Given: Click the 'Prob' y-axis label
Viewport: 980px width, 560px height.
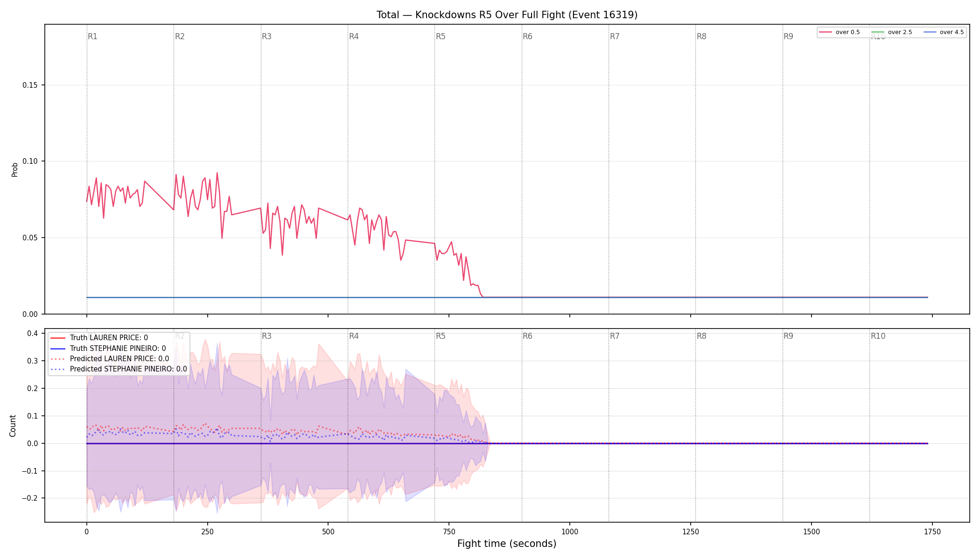Looking at the screenshot, I should point(15,169).
